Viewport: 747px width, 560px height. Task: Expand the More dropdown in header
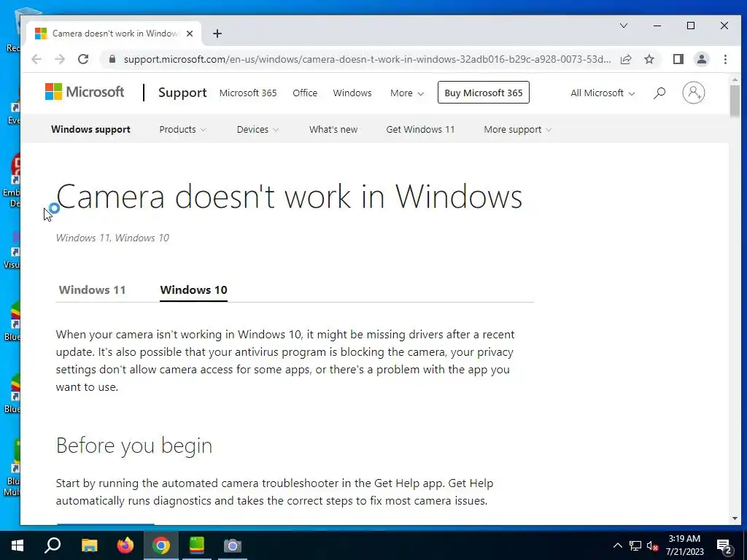coord(406,93)
